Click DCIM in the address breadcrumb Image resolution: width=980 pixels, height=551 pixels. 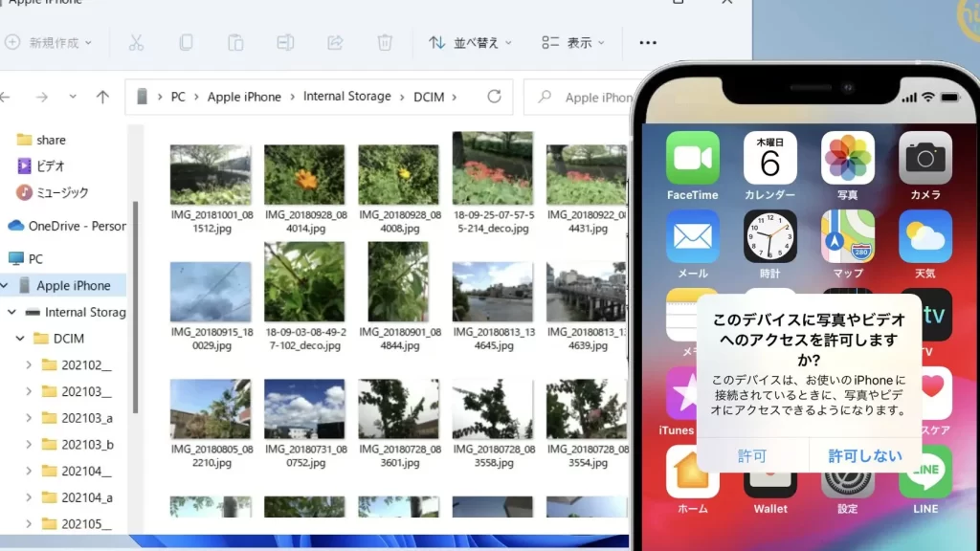coord(429,97)
